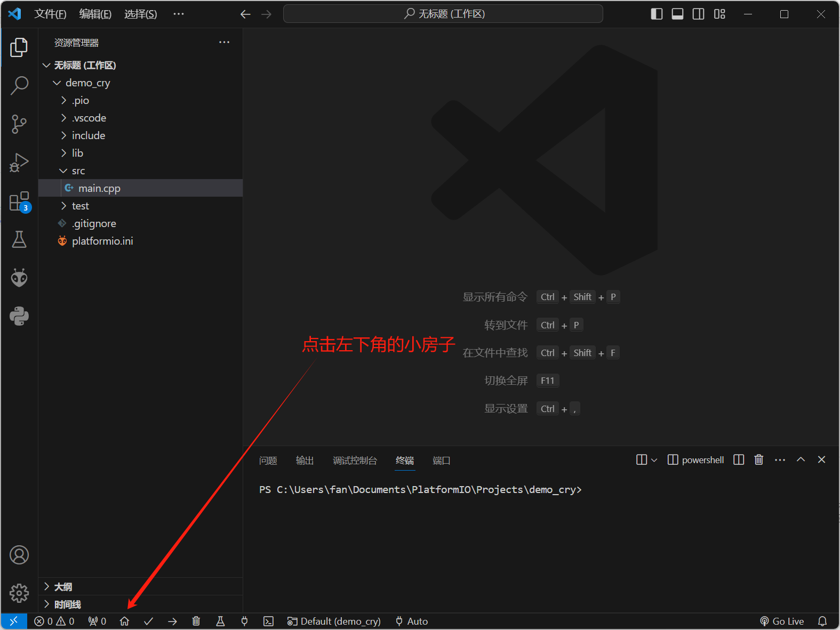Open the 编辑(E) menu
The image size is (840, 630).
tap(95, 14)
